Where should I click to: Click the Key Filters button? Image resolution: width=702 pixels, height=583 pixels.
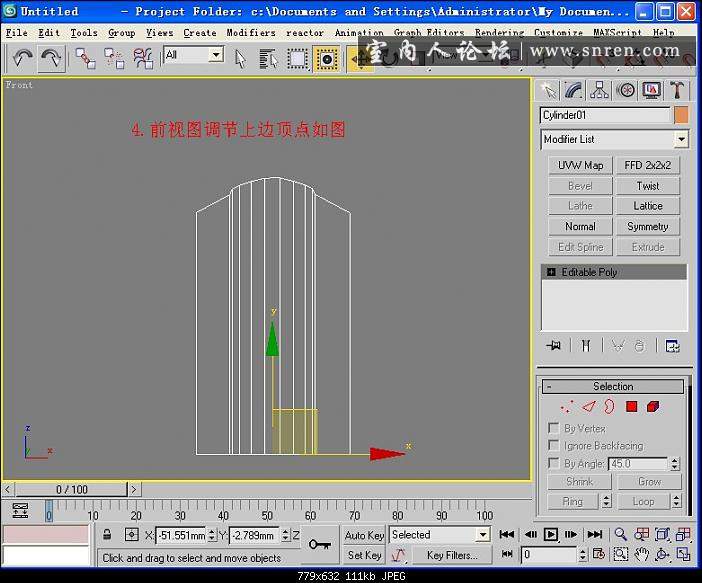pyautogui.click(x=451, y=555)
